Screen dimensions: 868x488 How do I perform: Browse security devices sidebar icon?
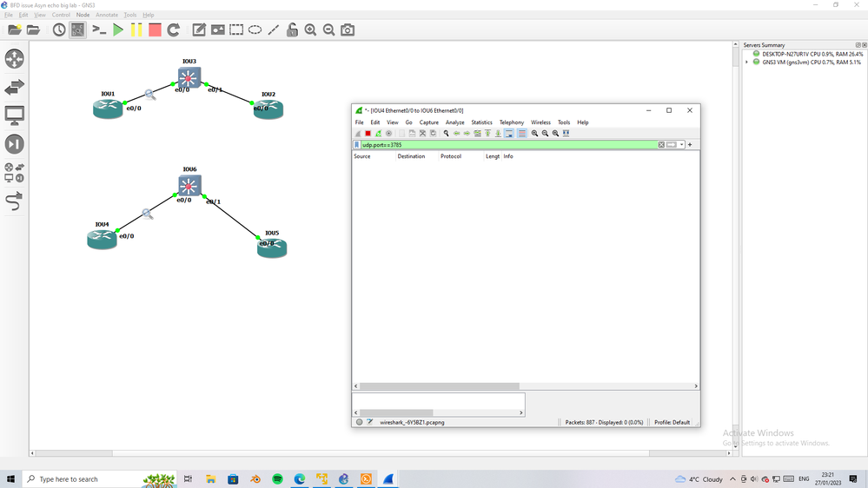pos(15,144)
